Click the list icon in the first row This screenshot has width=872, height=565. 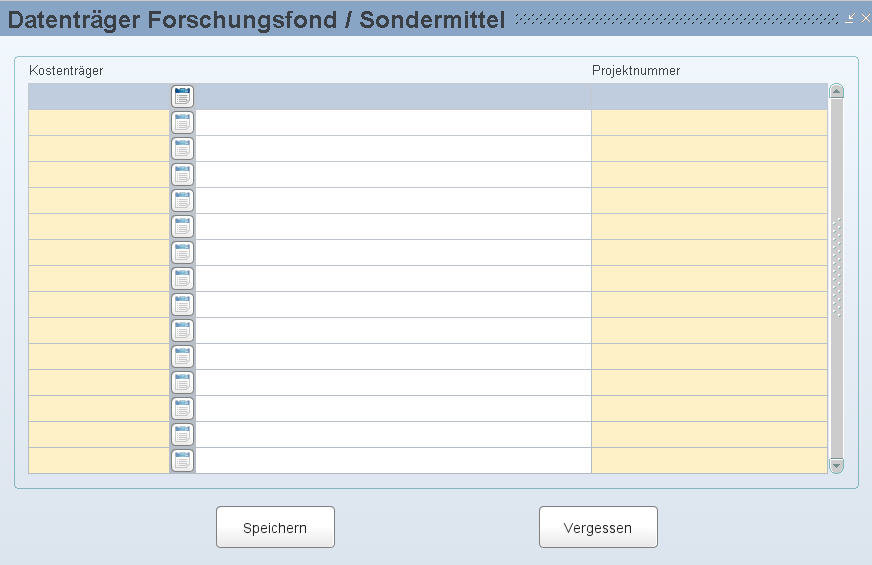tap(182, 97)
